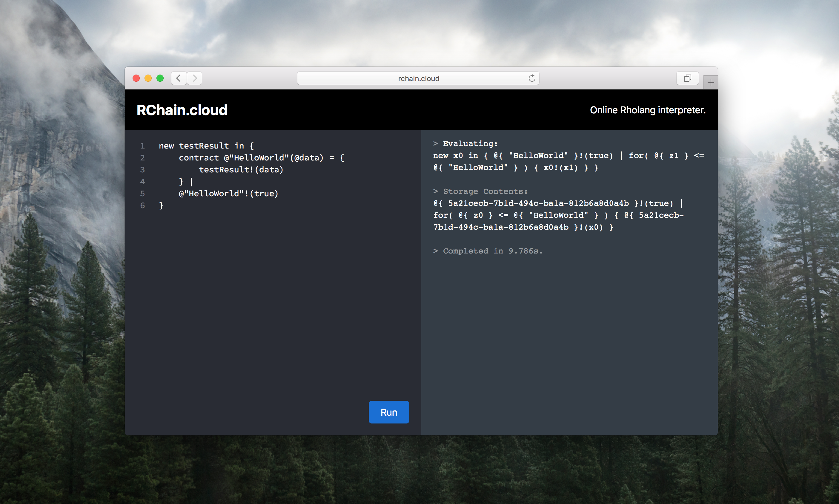
Task: Click 'Online Rholang interpreter.' tagline
Action: tap(647, 110)
